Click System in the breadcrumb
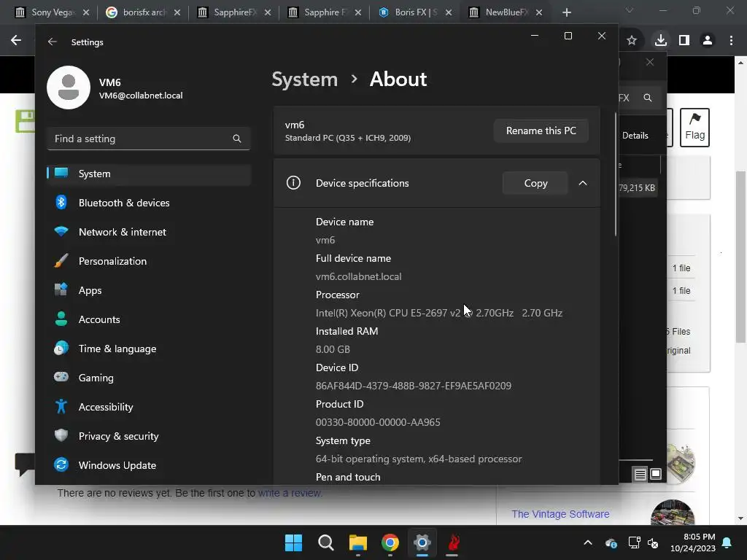The image size is (747, 560). [304, 79]
